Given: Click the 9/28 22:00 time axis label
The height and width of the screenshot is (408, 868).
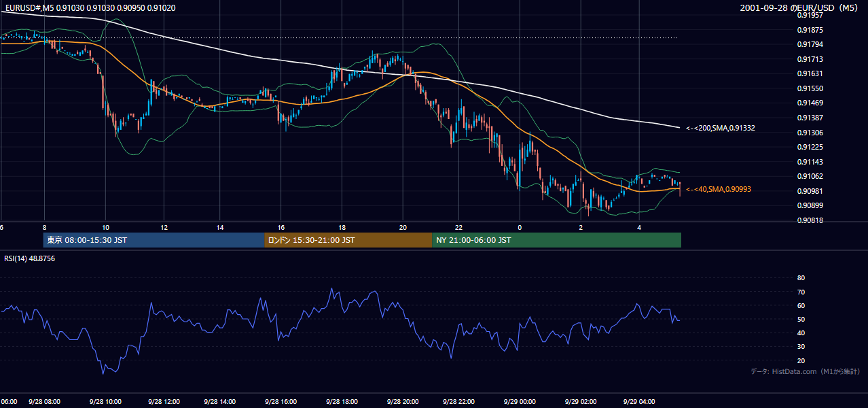Looking at the screenshot, I should pos(458,402).
